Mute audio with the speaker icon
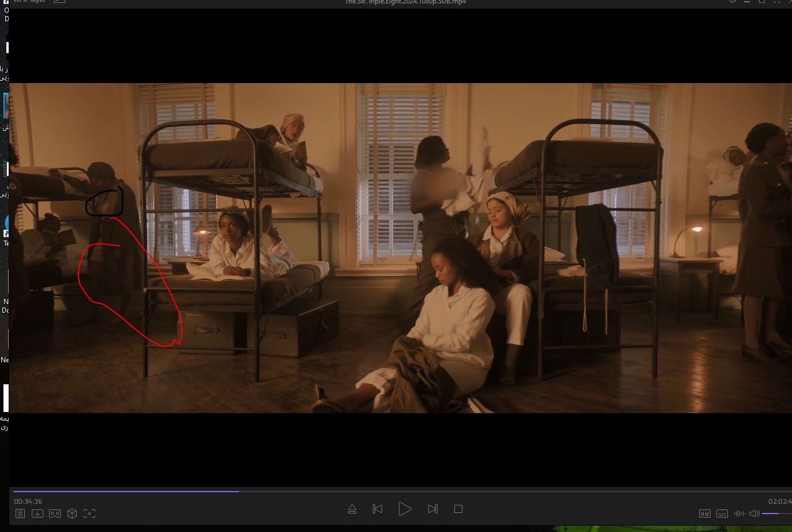This screenshot has height=532, width=792. point(754,514)
